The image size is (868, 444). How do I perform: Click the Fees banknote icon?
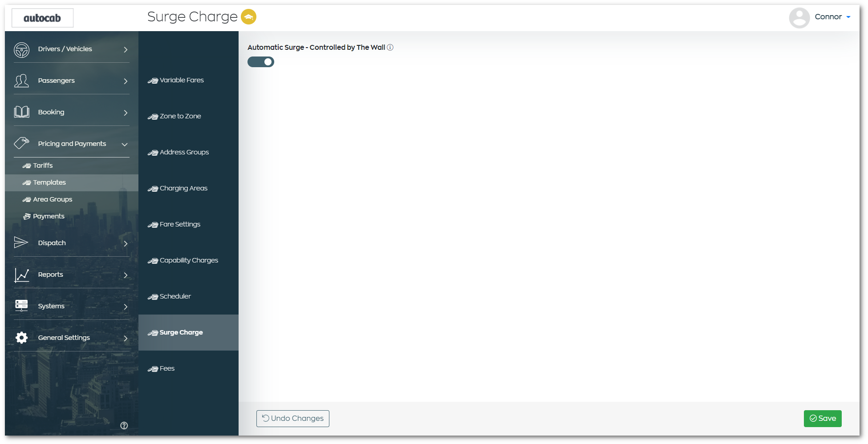click(x=153, y=369)
